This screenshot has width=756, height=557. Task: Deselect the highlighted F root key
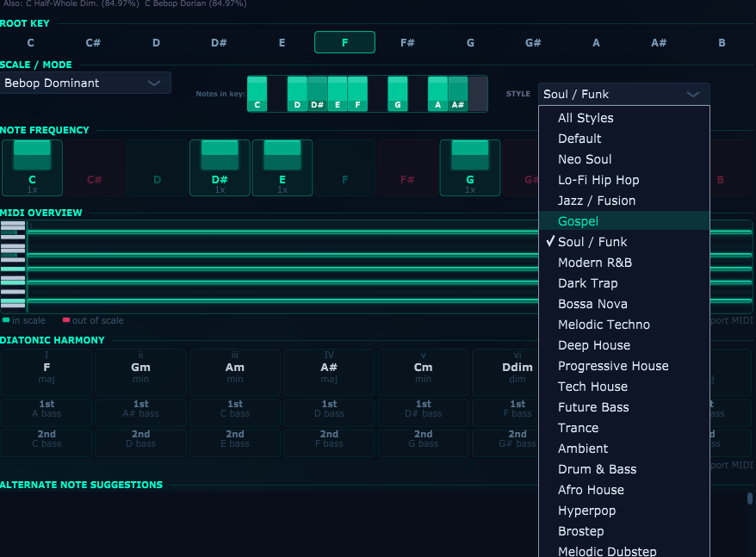click(x=344, y=41)
